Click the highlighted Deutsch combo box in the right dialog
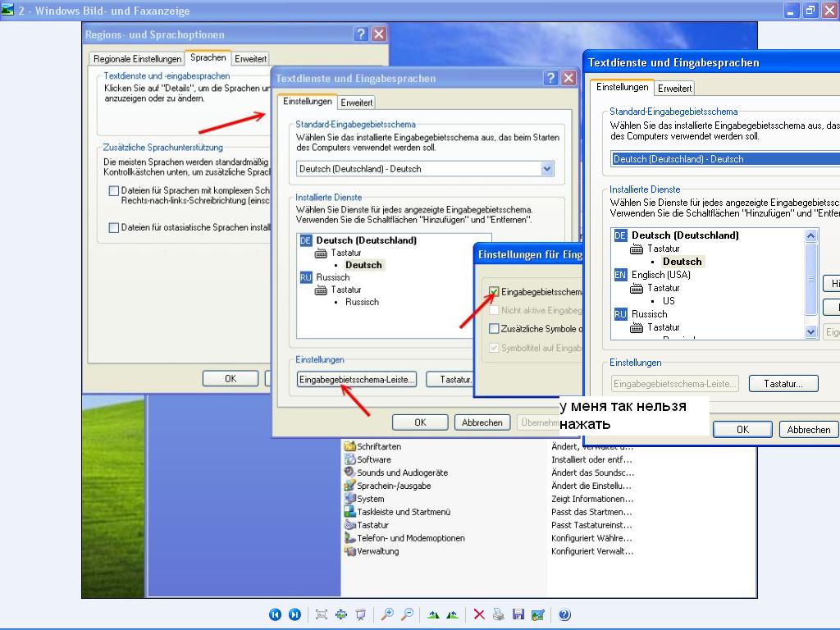The width and height of the screenshot is (840, 630). [725, 159]
